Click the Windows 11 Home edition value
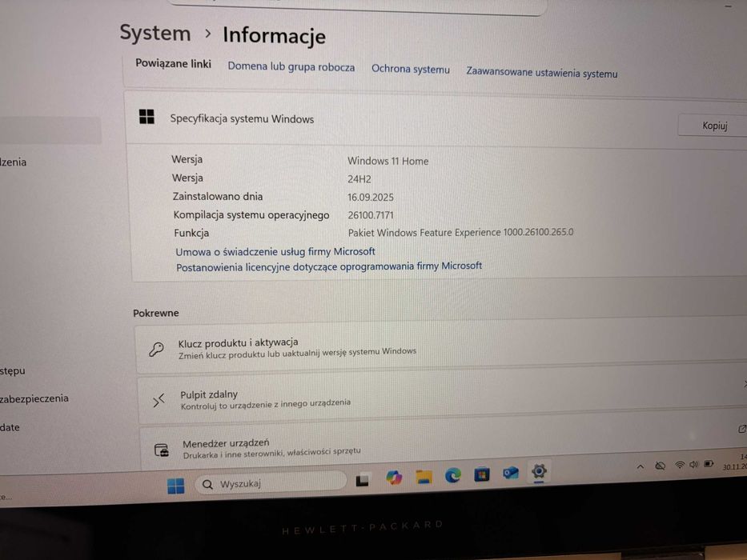The height and width of the screenshot is (560, 747). pyautogui.click(x=388, y=161)
